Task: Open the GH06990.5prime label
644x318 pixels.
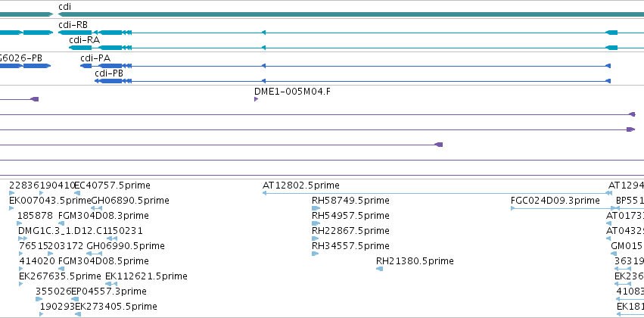Action: [x=126, y=246]
